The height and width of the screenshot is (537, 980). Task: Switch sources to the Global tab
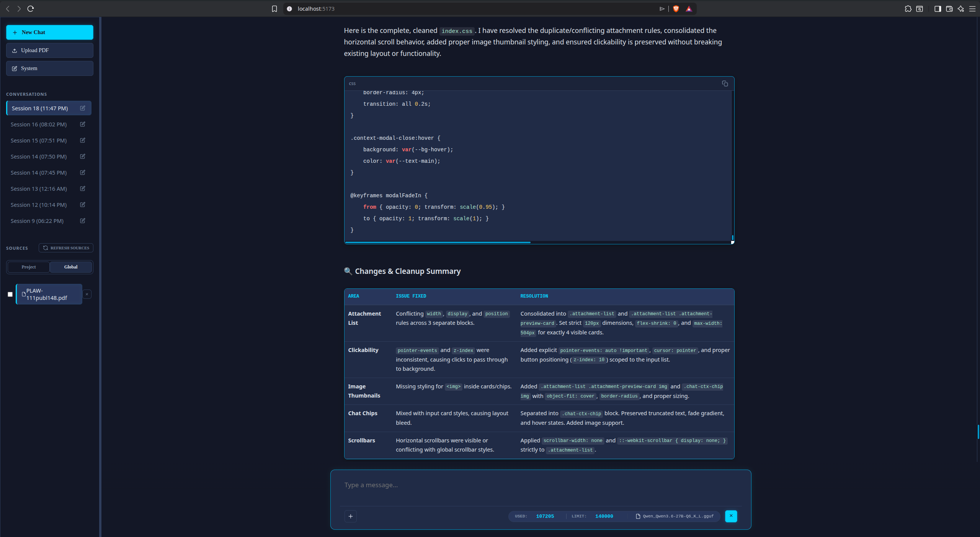(x=71, y=267)
